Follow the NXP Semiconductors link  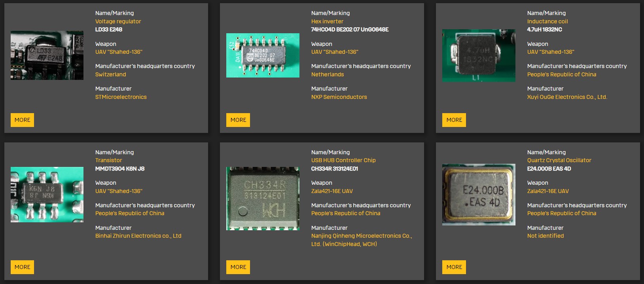tap(339, 97)
